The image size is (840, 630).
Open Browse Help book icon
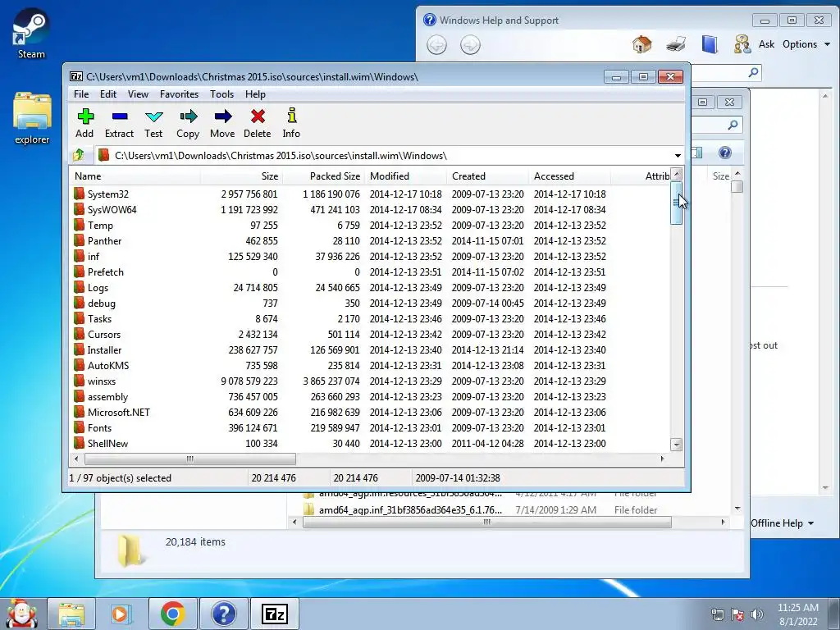[710, 44]
